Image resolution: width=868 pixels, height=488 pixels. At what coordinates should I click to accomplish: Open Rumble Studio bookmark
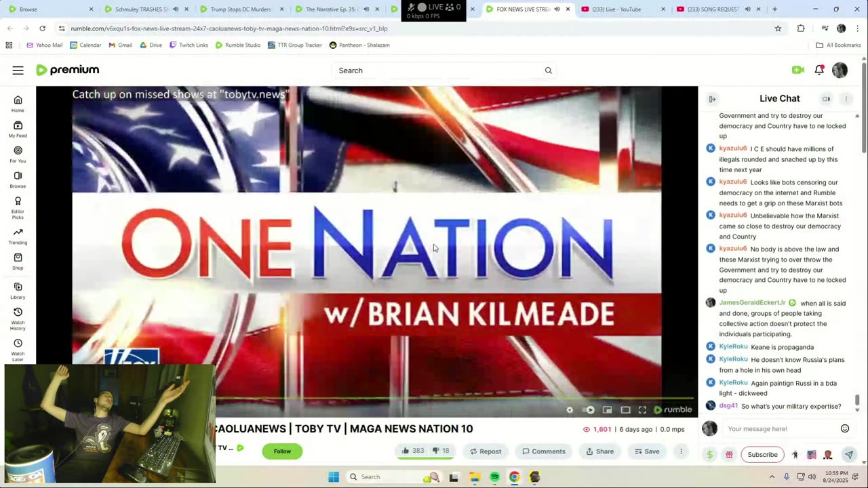click(x=238, y=45)
